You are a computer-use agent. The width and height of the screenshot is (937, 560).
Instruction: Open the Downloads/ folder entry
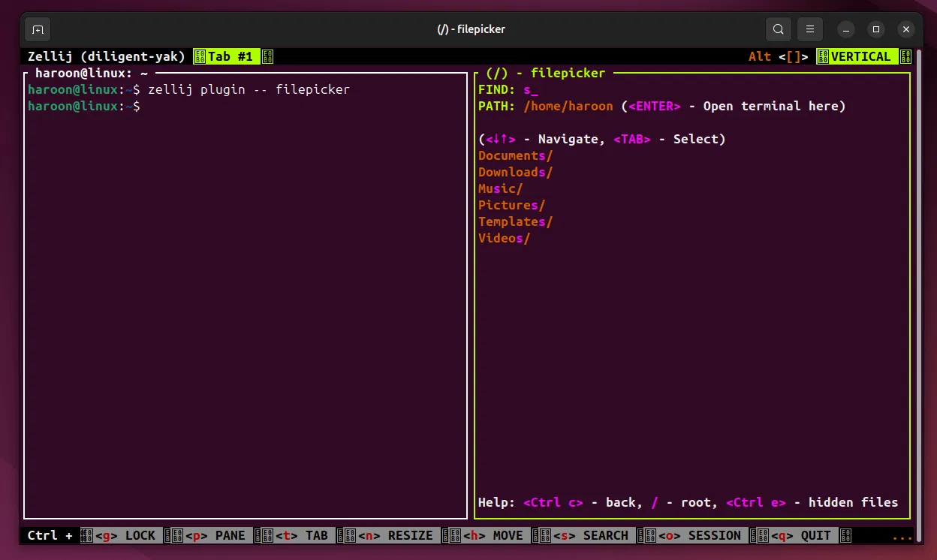(515, 172)
